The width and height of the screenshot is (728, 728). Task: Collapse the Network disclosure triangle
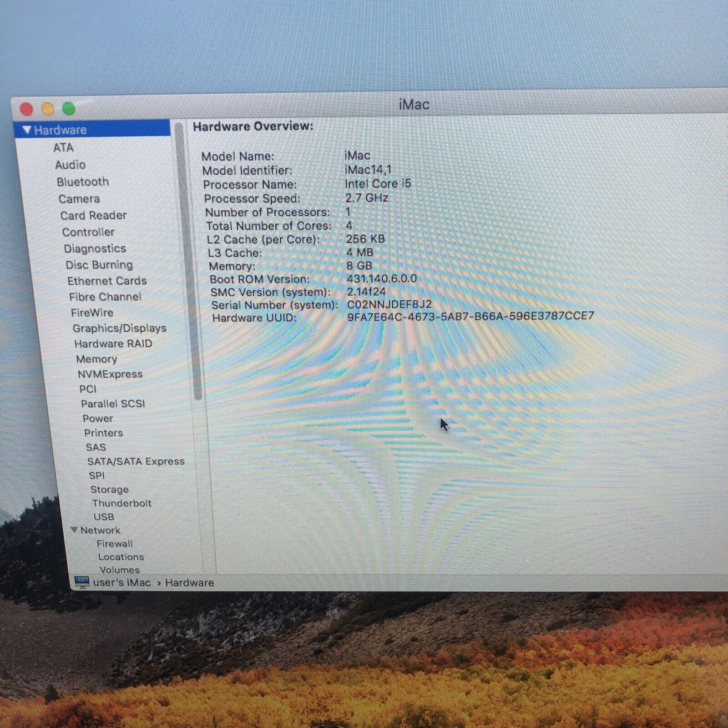74,530
